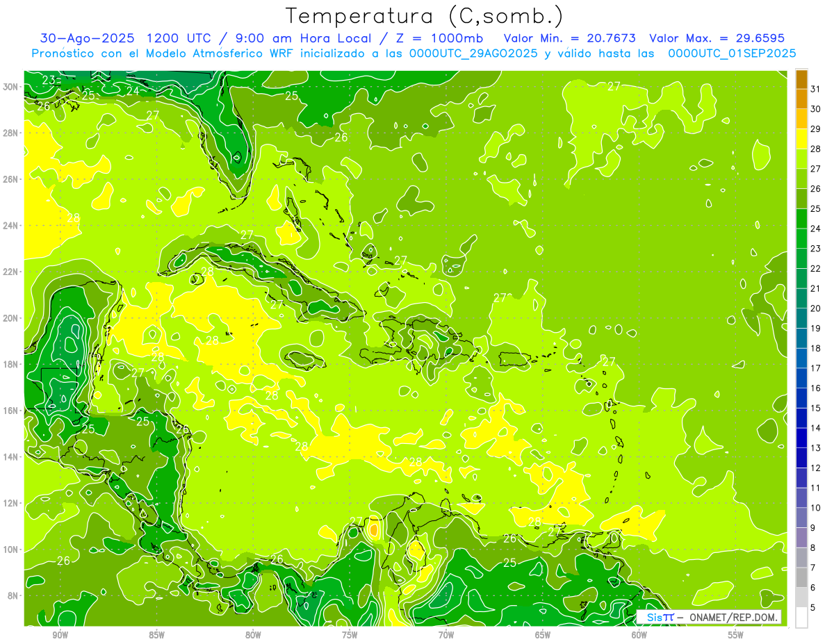834x644 pixels.
Task: Click the colorbar label '31'
Action: (x=816, y=89)
